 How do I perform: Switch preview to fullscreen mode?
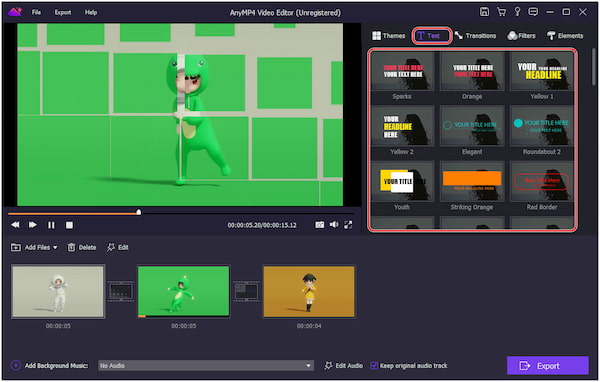click(x=348, y=225)
